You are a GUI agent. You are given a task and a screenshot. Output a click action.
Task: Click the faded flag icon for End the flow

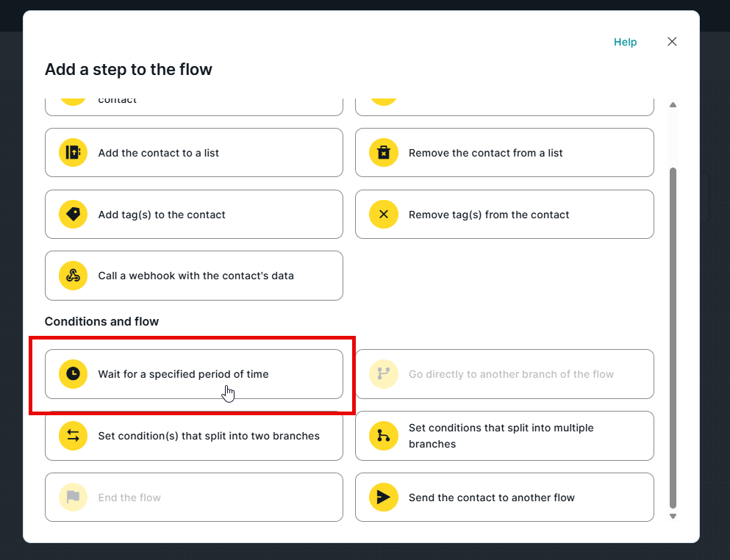(73, 498)
